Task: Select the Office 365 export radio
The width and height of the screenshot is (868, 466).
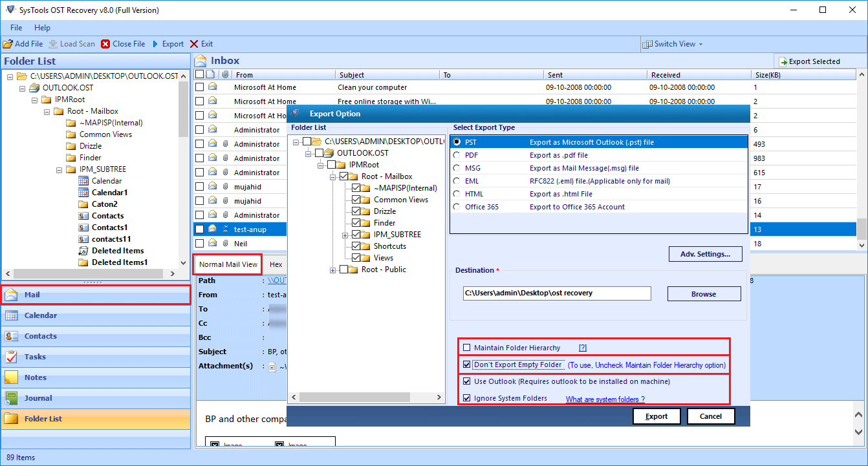Action: pos(457,207)
